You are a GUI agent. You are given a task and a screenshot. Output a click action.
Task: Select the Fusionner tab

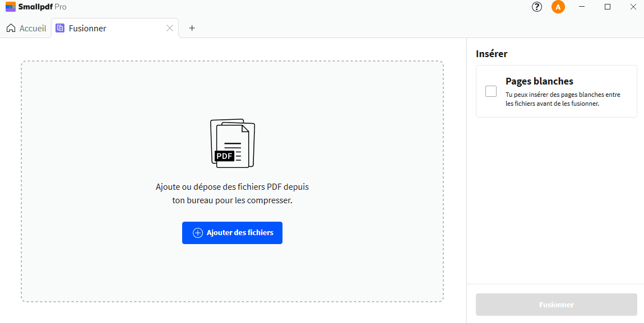point(115,29)
